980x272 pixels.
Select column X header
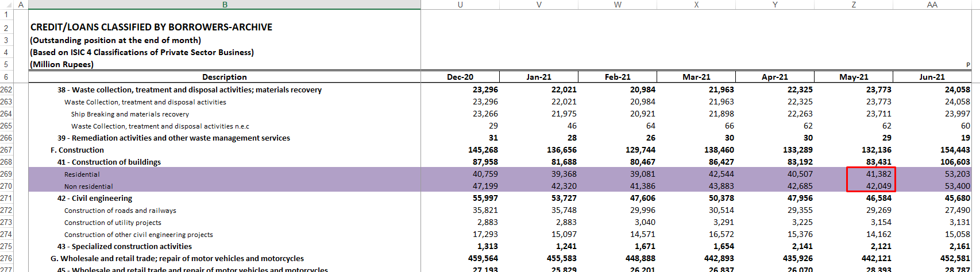(696, 5)
